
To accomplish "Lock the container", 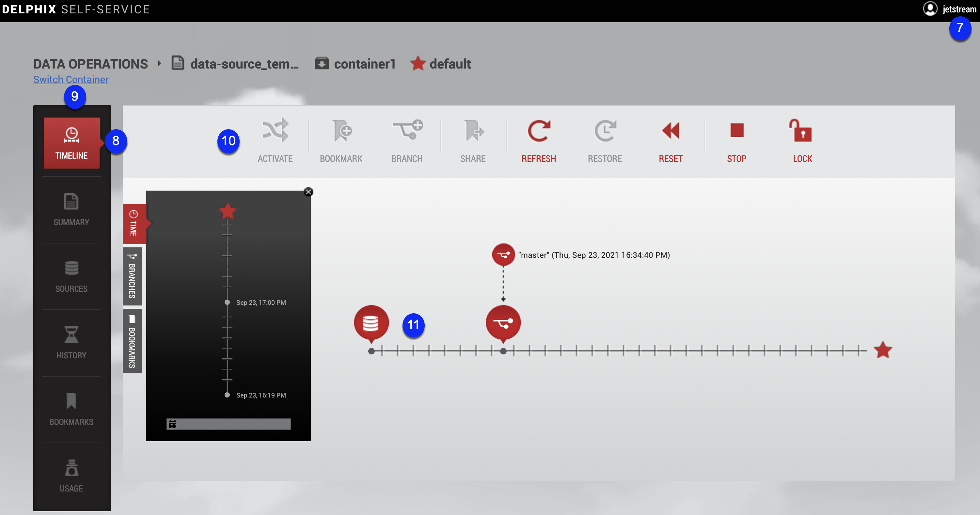I will click(x=802, y=131).
